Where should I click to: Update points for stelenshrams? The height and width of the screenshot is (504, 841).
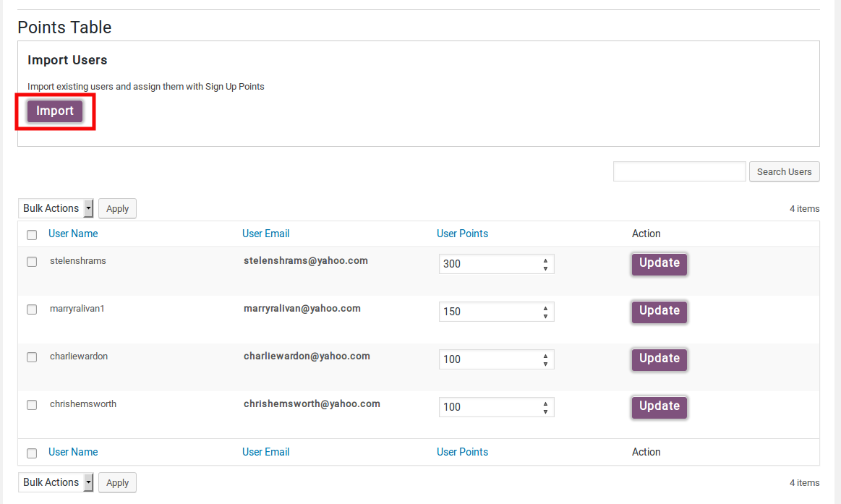tap(659, 263)
